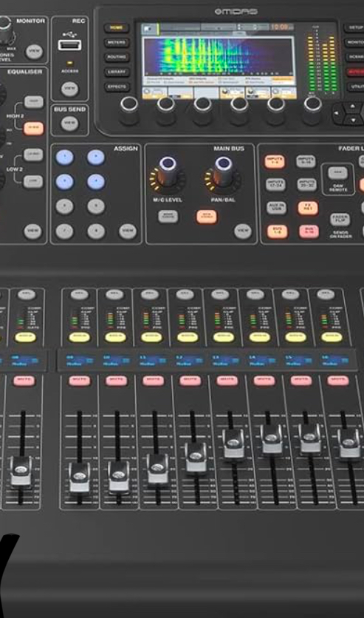Select assign button 1 in ASSIGN section
364x618 pixels.
point(65,157)
